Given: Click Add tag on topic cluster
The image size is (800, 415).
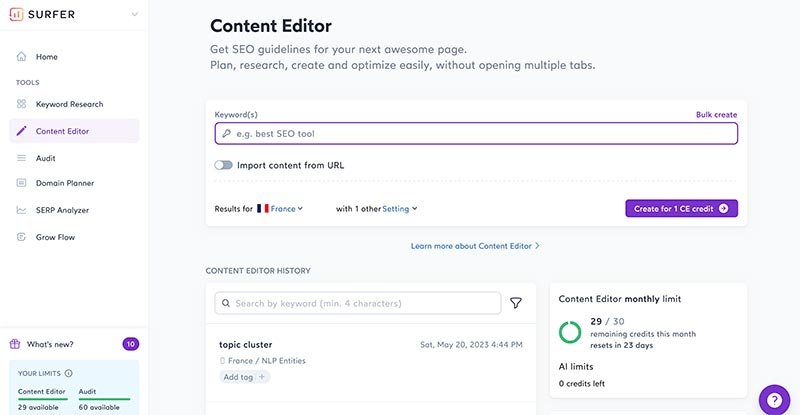Looking at the screenshot, I should (244, 377).
